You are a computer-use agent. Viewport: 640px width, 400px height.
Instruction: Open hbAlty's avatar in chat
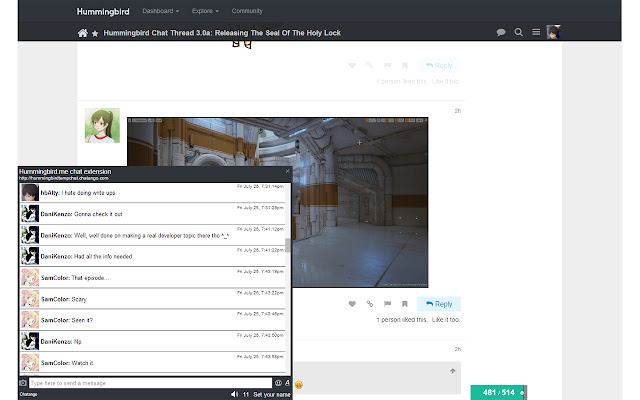[30, 193]
